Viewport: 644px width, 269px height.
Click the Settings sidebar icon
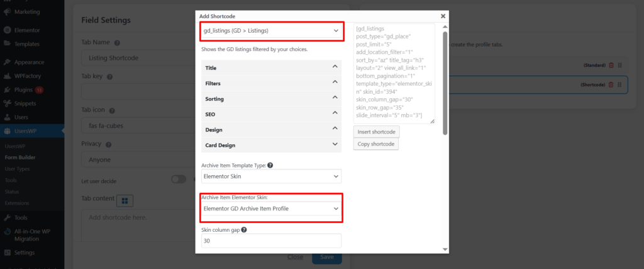(7, 253)
